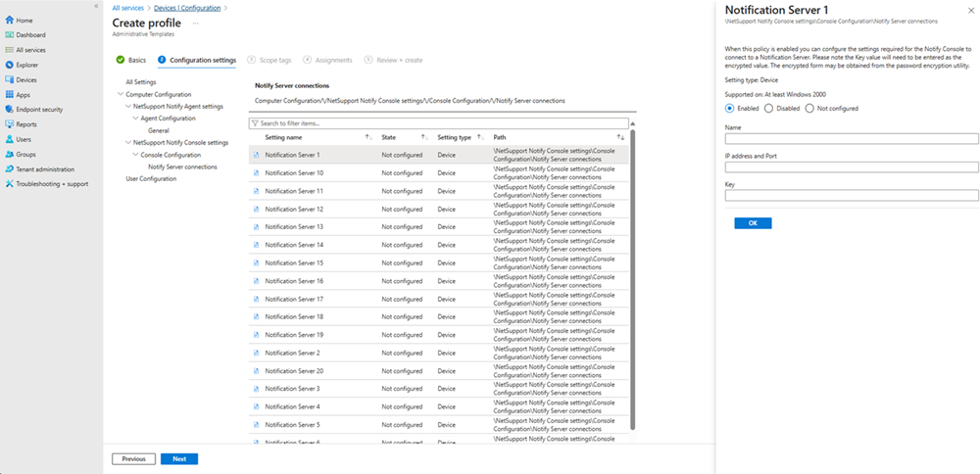Screen dimensions: 980x474
Task: Click the Next button
Action: (179, 459)
